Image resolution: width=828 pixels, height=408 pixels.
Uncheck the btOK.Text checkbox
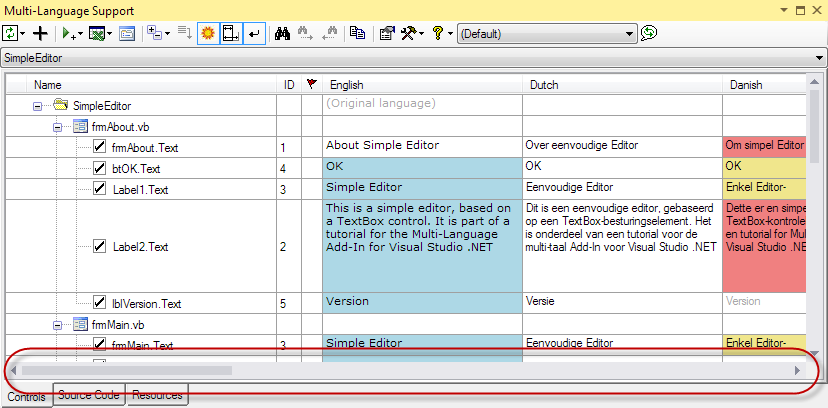pos(100,168)
